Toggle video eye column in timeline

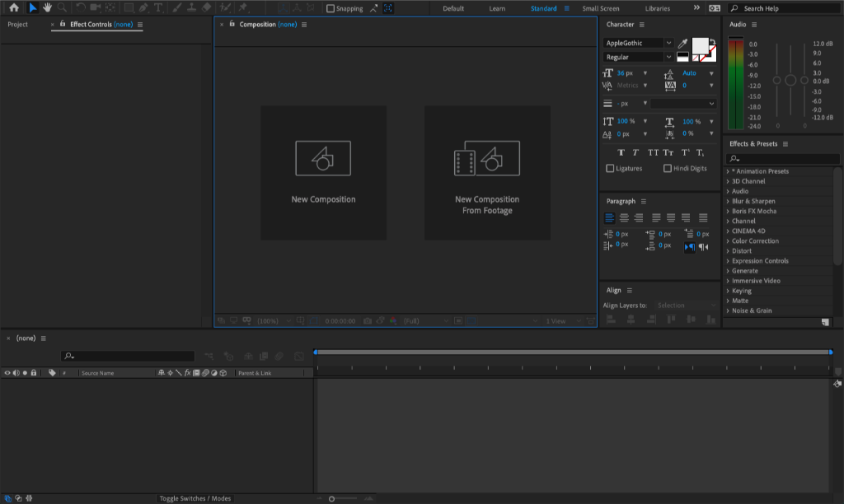click(7, 373)
